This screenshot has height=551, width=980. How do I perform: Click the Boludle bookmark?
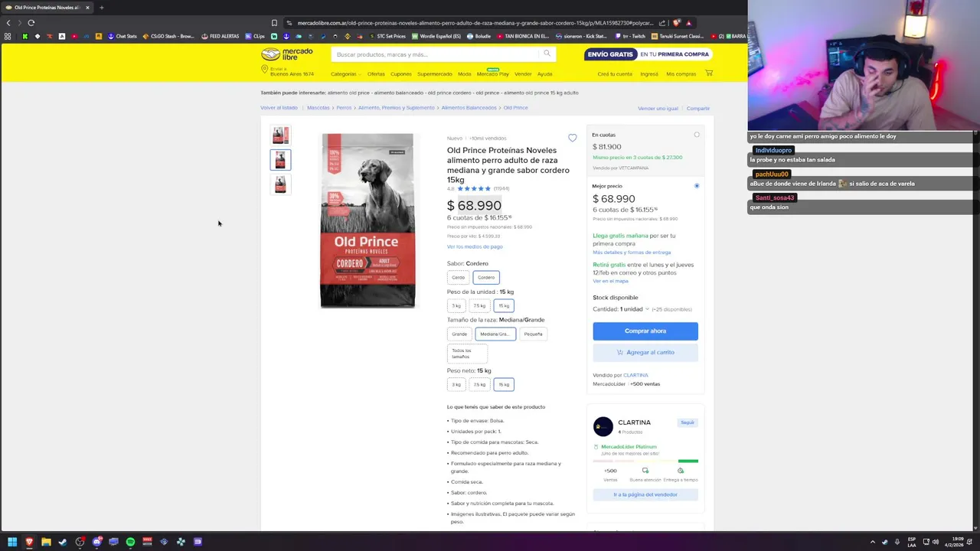[479, 36]
